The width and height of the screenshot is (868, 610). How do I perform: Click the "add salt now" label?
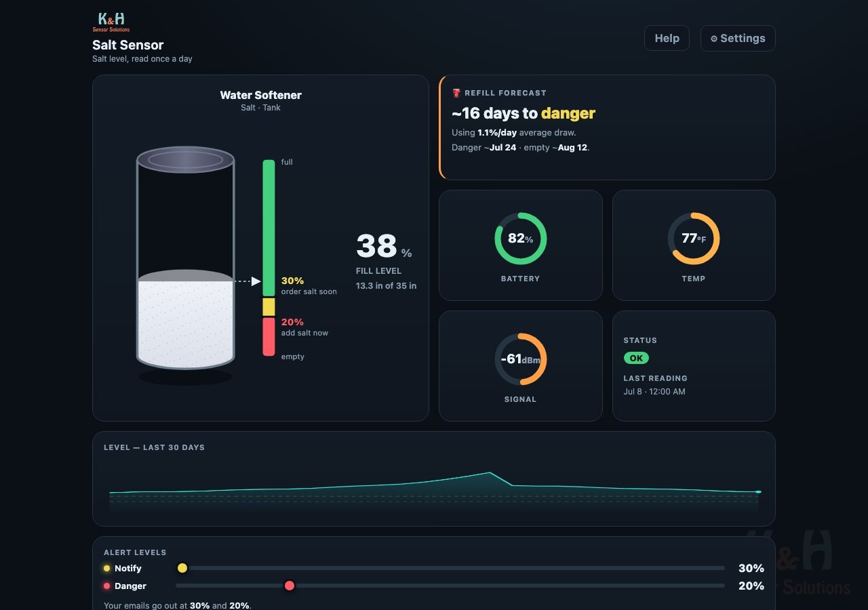(x=305, y=333)
